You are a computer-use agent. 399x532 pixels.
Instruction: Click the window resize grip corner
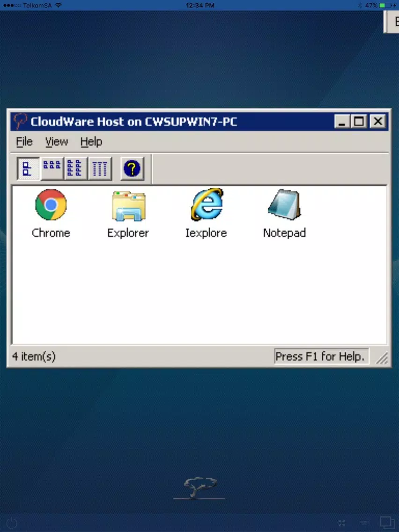(382, 358)
